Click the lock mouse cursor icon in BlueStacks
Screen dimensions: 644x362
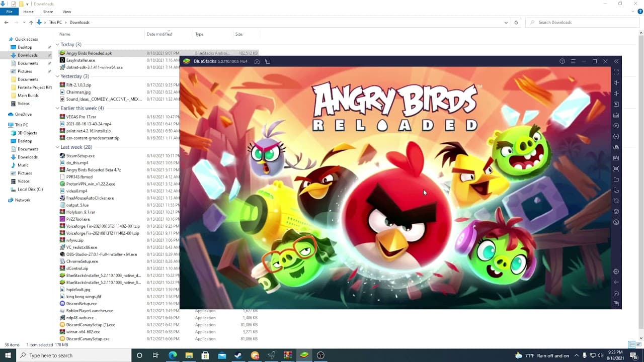616,104
